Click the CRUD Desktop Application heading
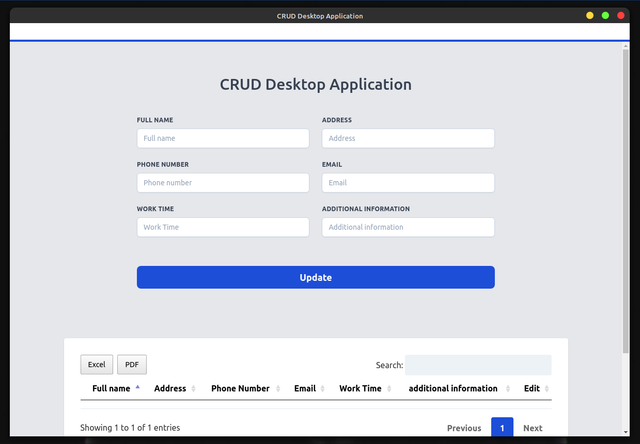 [316, 84]
